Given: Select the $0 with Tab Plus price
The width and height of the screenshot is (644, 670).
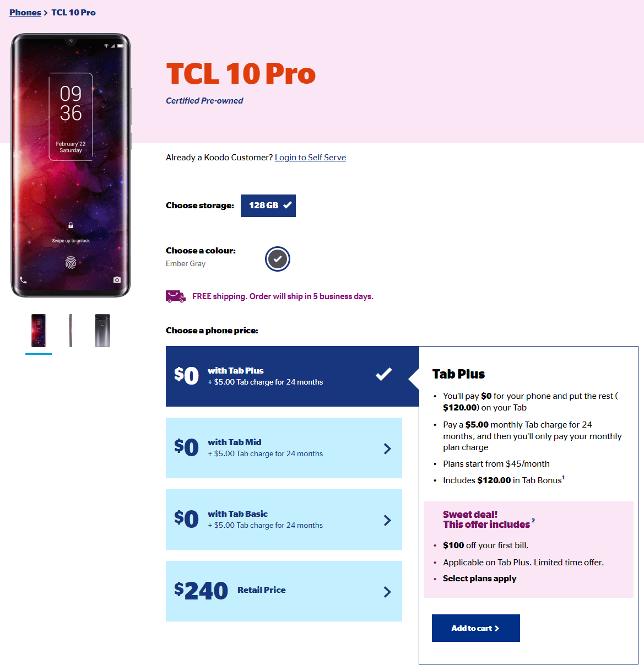Looking at the screenshot, I should (293, 376).
